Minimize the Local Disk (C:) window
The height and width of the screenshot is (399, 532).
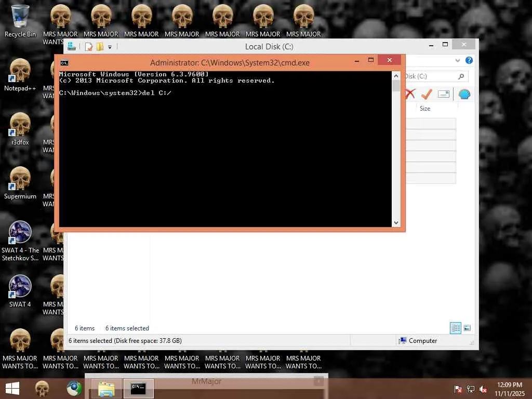pos(431,45)
